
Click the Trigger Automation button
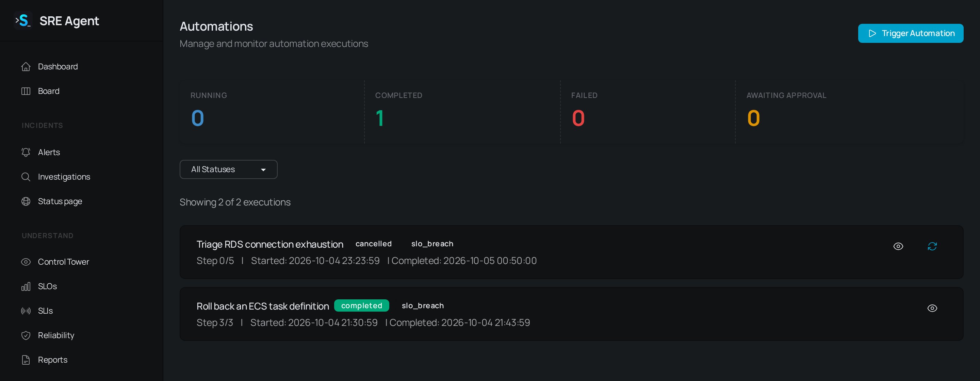point(910,33)
